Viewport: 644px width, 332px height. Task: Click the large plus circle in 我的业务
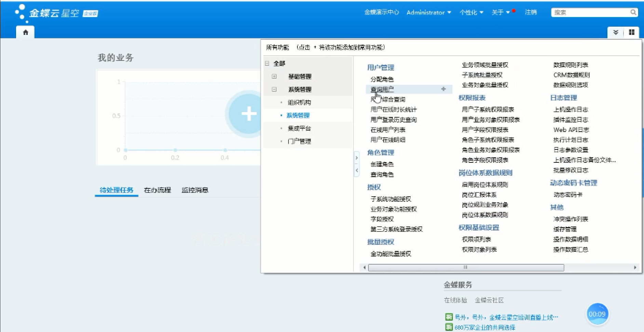[x=249, y=114]
